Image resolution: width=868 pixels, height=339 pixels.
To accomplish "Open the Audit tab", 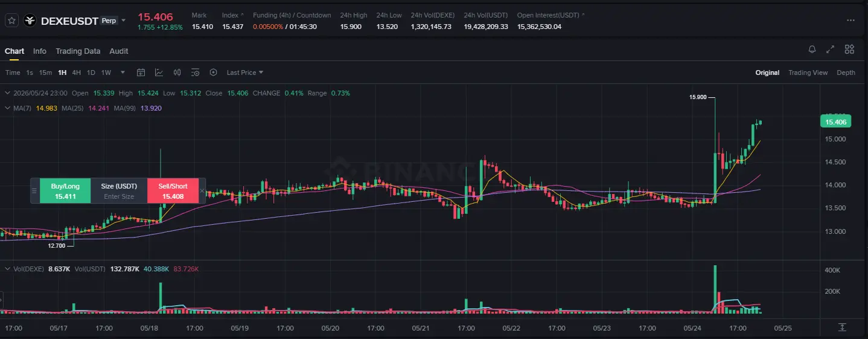I will tap(119, 51).
